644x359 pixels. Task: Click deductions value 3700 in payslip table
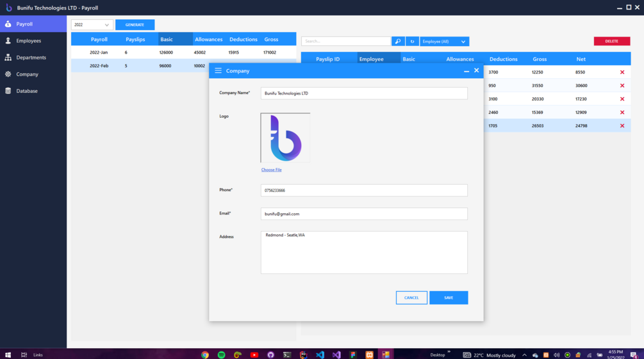pos(493,72)
